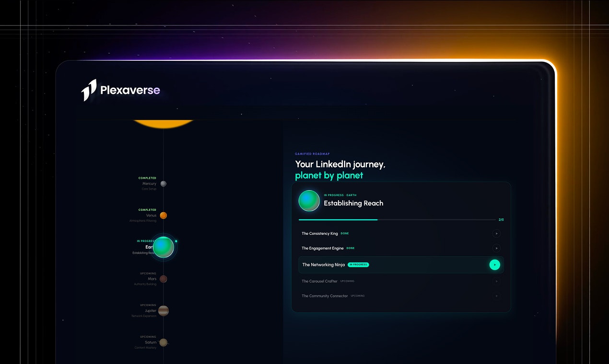Select the Jupiter planet icon

point(164,311)
